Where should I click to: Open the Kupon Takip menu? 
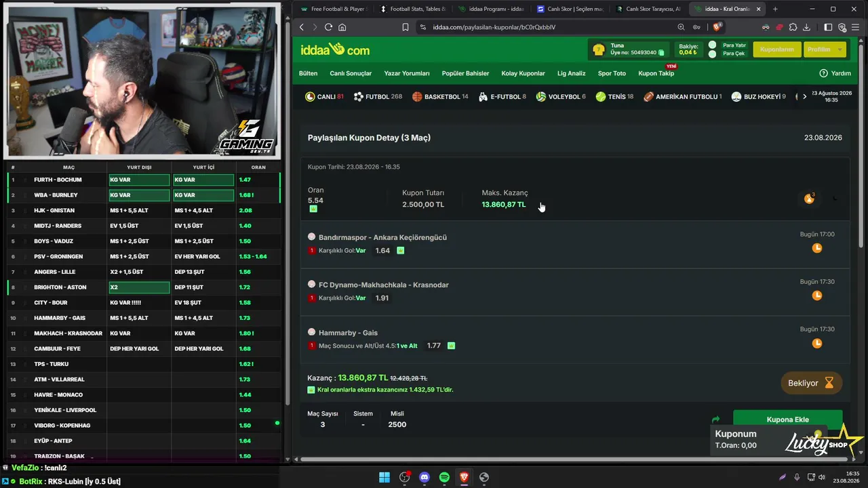pos(656,73)
